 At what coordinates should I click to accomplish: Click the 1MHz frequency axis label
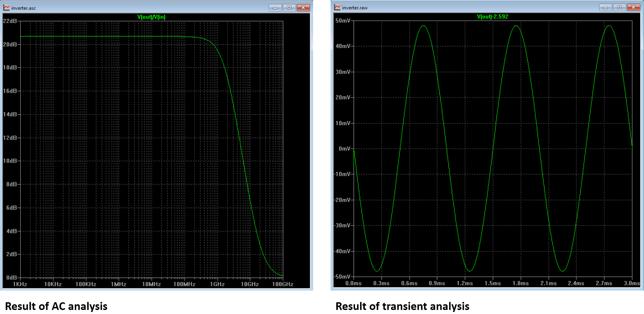118,284
